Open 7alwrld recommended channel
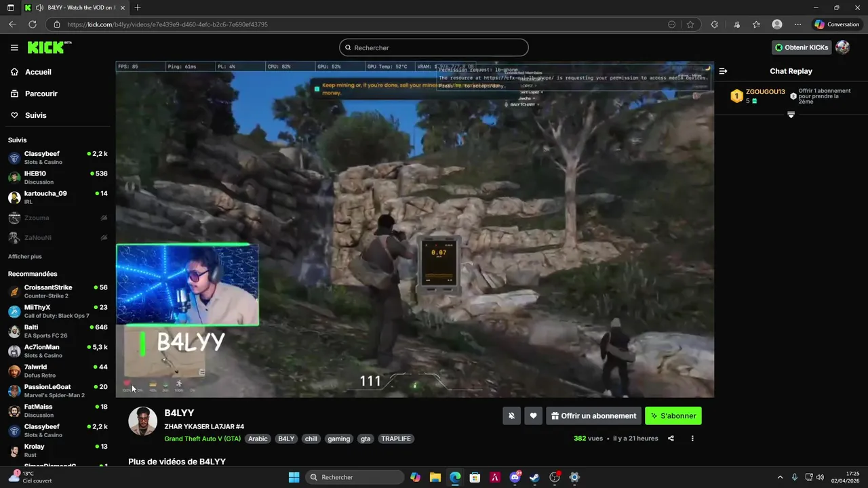The width and height of the screenshot is (868, 488). (58, 371)
